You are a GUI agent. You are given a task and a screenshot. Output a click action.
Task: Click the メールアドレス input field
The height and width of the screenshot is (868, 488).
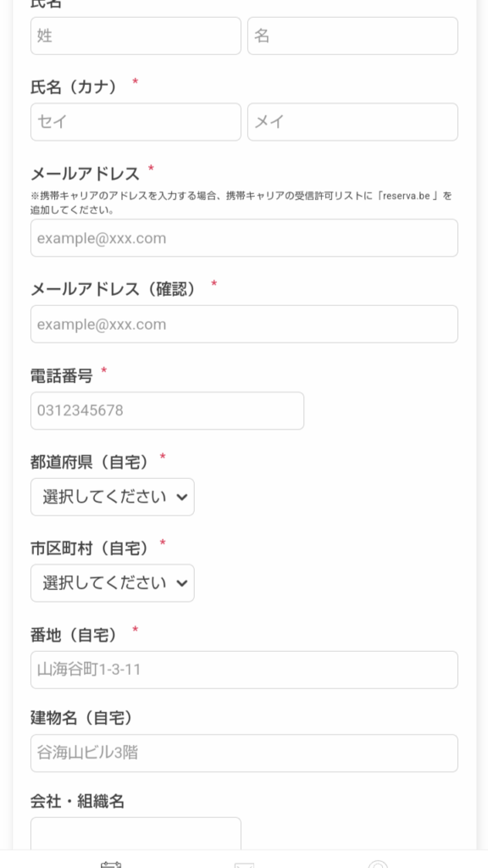(x=244, y=238)
